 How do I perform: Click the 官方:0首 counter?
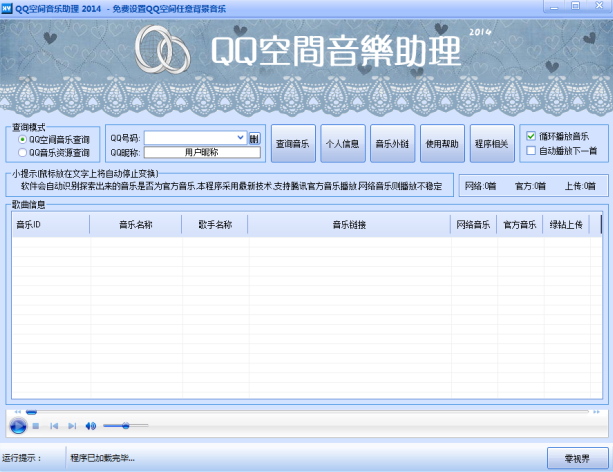pyautogui.click(x=530, y=186)
